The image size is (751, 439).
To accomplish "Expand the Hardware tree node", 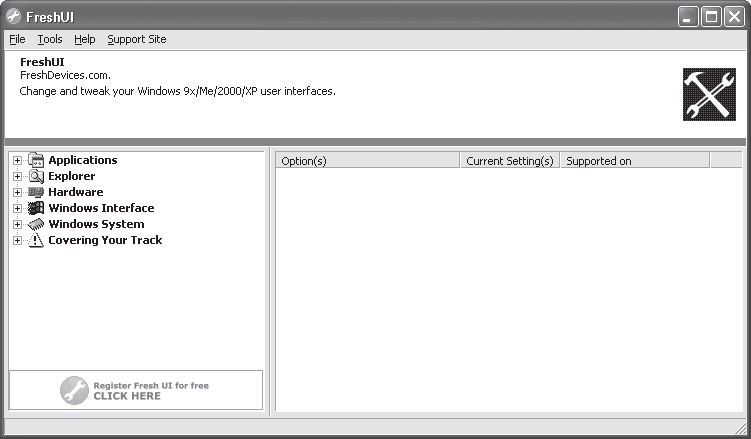I will (17, 192).
